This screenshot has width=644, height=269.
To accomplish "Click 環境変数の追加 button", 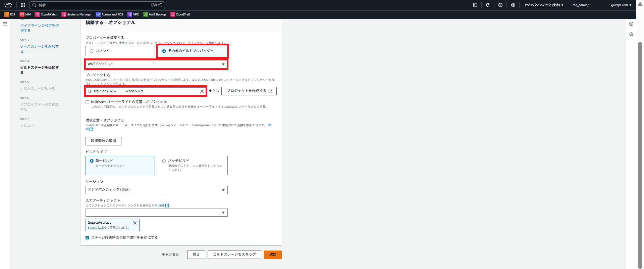I will (x=103, y=141).
